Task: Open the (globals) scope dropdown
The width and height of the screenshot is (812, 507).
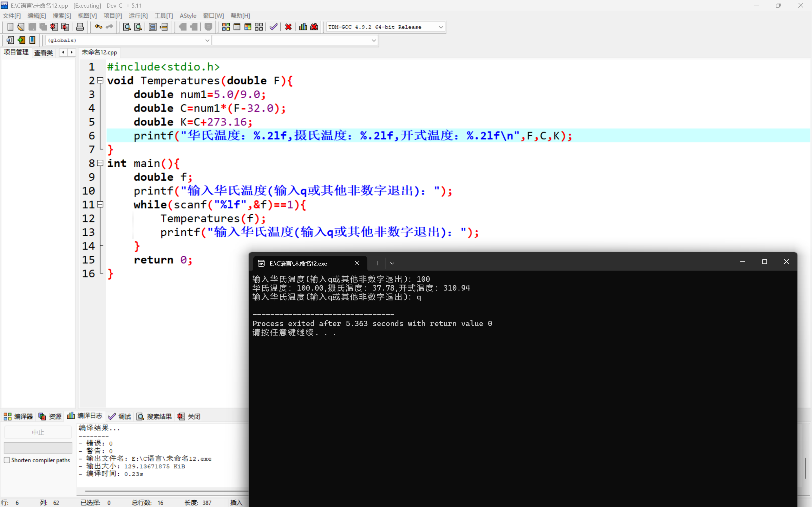Action: click(207, 40)
